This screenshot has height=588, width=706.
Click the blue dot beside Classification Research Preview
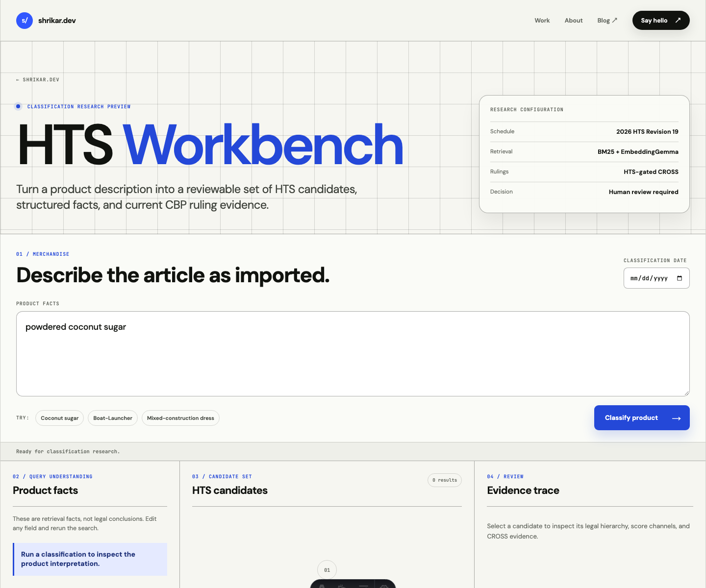[x=18, y=106]
